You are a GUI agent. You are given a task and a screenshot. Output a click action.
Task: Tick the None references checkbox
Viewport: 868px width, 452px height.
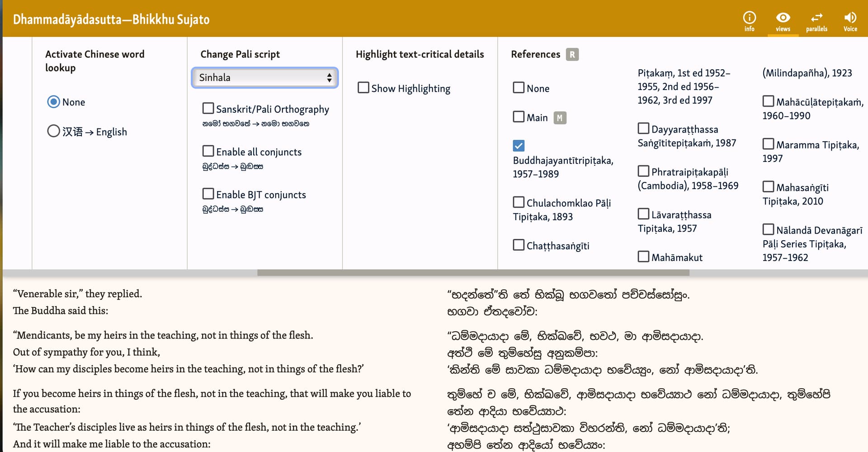(x=519, y=88)
